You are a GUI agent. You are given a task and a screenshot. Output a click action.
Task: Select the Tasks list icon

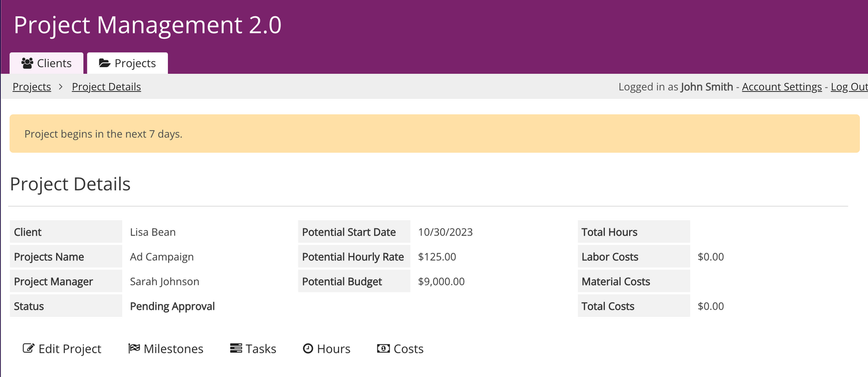click(236, 348)
